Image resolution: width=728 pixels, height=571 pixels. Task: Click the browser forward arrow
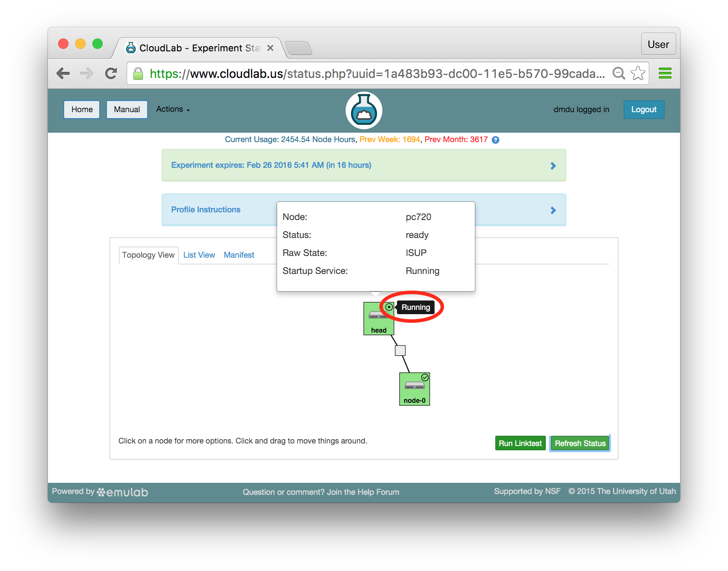86,74
